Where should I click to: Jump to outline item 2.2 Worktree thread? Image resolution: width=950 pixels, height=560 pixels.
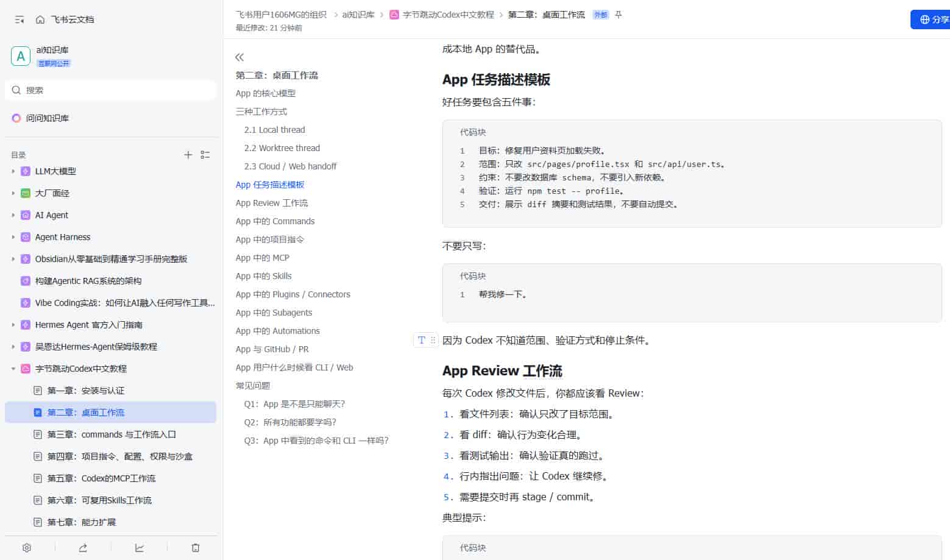282,148
